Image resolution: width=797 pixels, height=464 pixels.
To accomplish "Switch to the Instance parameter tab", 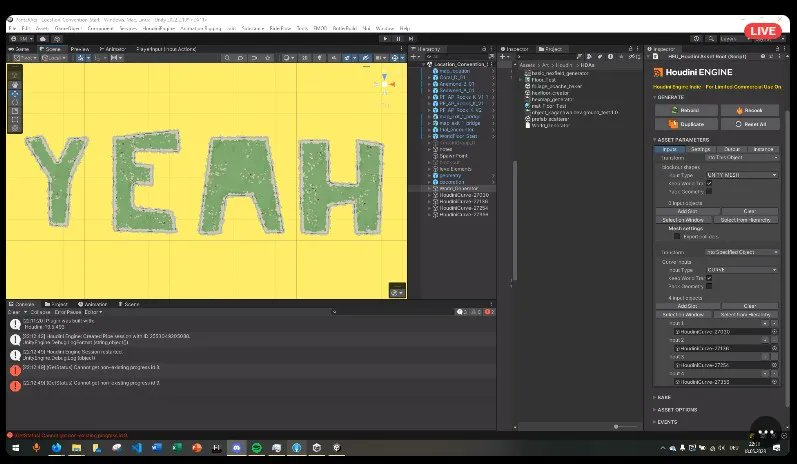I will pos(763,149).
